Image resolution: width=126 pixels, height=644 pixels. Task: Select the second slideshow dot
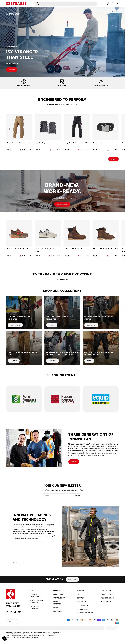coord(17,563)
